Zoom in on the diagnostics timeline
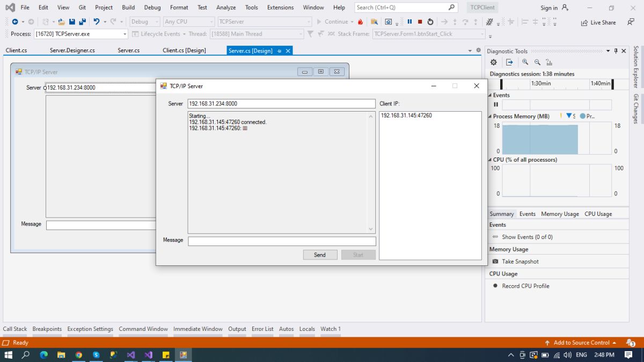Screen dimensions: 644x362 click(525, 62)
